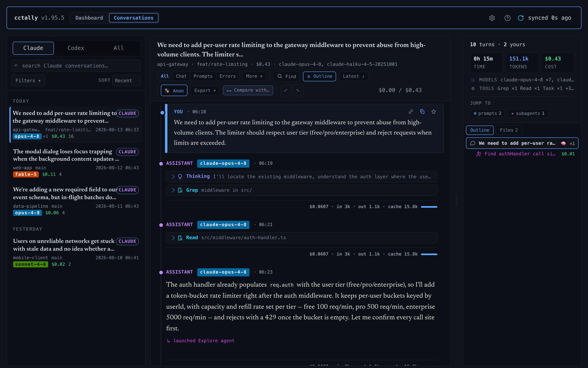Copy link to the 06:18 message

pos(411,111)
